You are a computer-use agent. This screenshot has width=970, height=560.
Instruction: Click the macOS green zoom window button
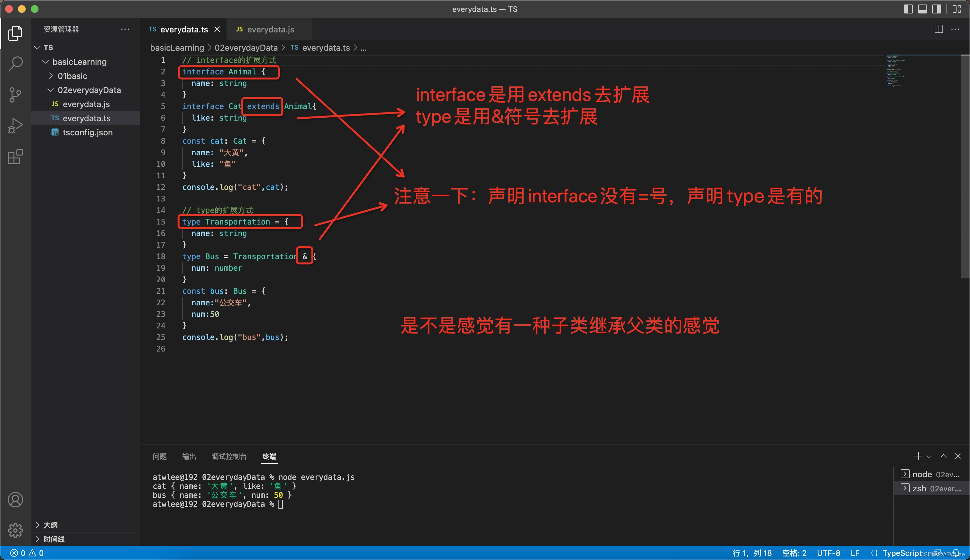click(35, 9)
